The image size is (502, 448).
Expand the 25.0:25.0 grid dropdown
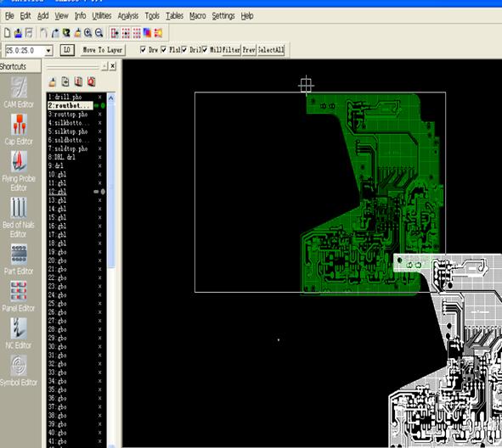pyautogui.click(x=48, y=51)
